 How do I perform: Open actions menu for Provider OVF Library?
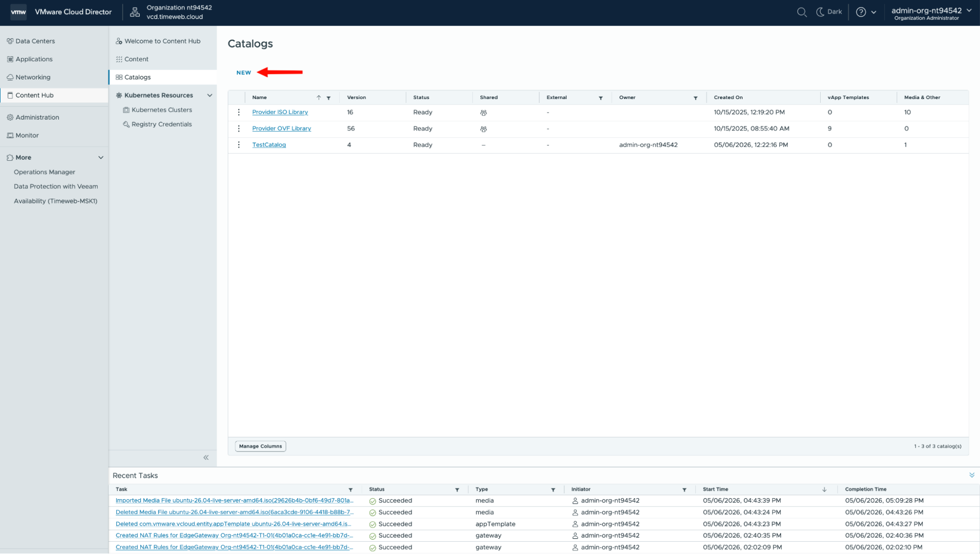(x=239, y=129)
